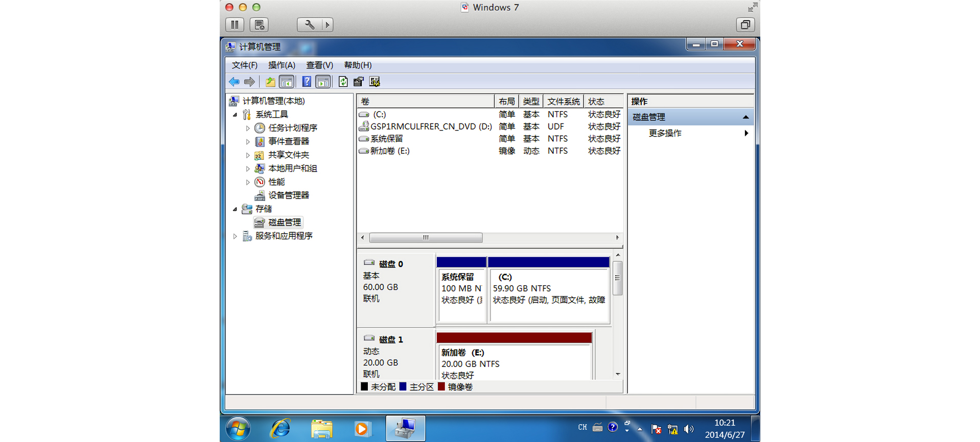Click the disk settings wizard toolbar icon

pyautogui.click(x=375, y=82)
